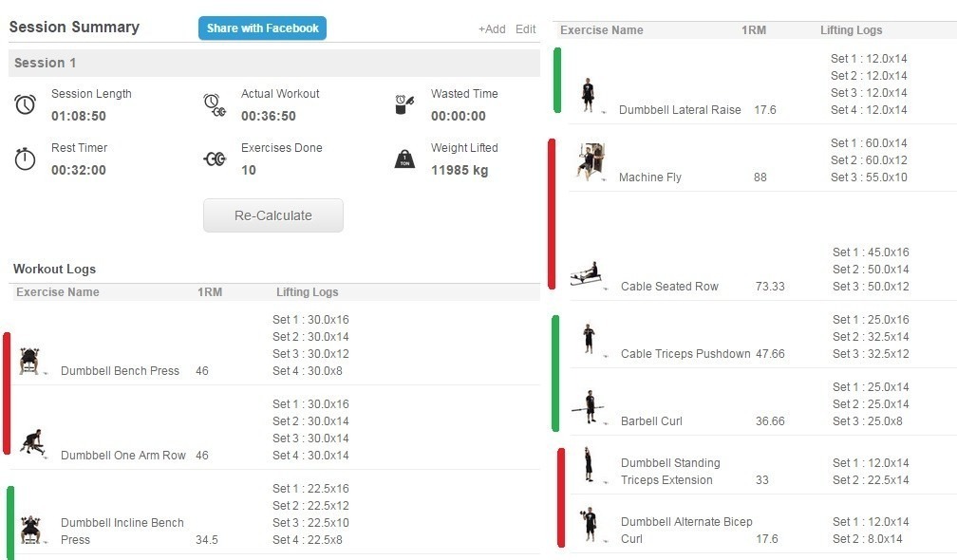Viewport: 957px width, 560px height.
Task: Click the Cable Seated Row exercise image
Action: [x=586, y=275]
